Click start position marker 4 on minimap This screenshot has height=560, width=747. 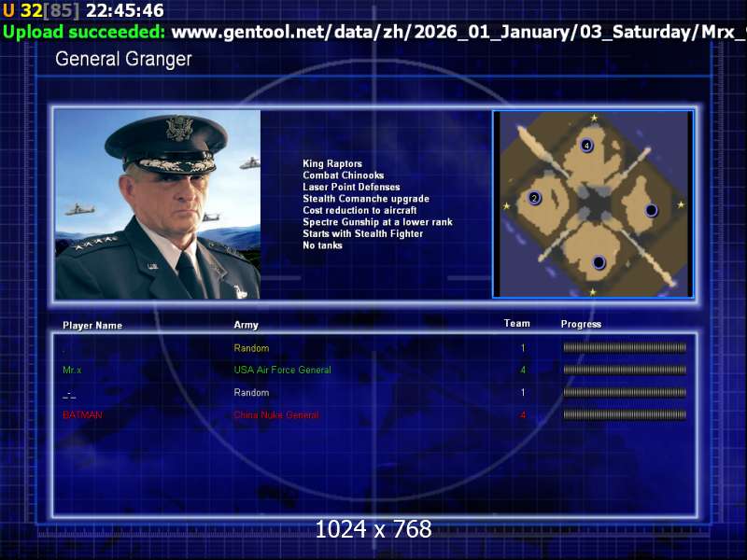click(586, 146)
